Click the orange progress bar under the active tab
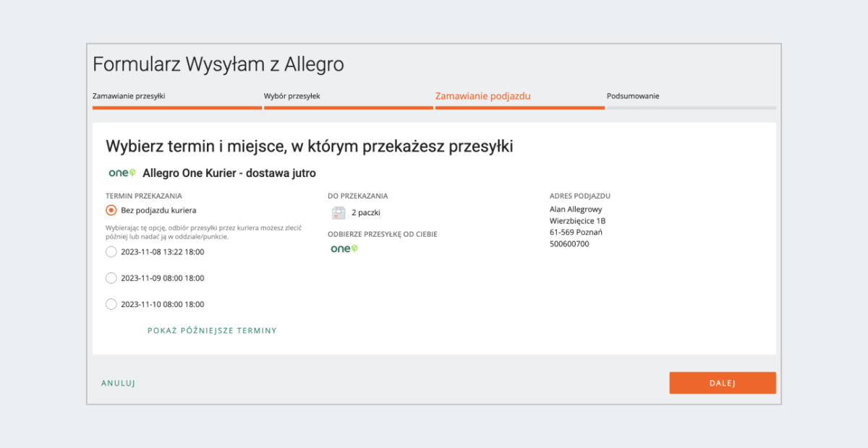Image resolution: width=868 pixels, height=448 pixels. click(x=519, y=108)
